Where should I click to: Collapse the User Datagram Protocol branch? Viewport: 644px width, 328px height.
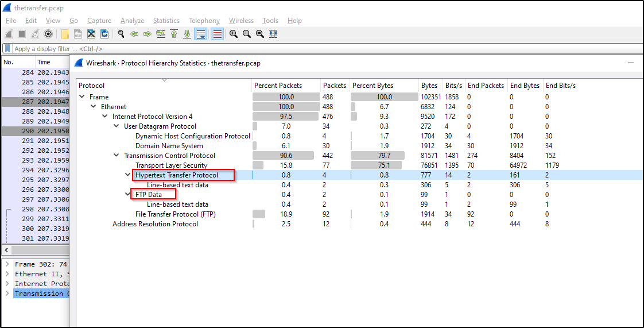tap(117, 126)
